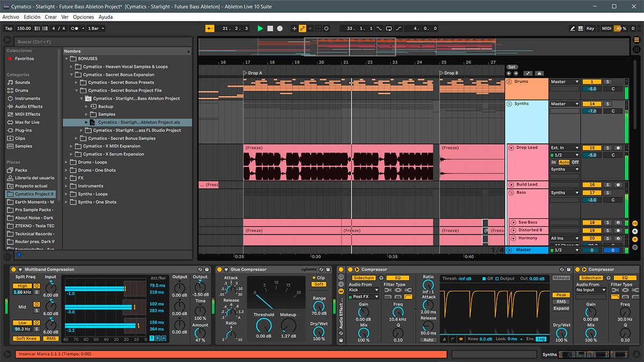The image size is (644, 362).
Task: Click the Multiband Amount knob
Action: 200,333
